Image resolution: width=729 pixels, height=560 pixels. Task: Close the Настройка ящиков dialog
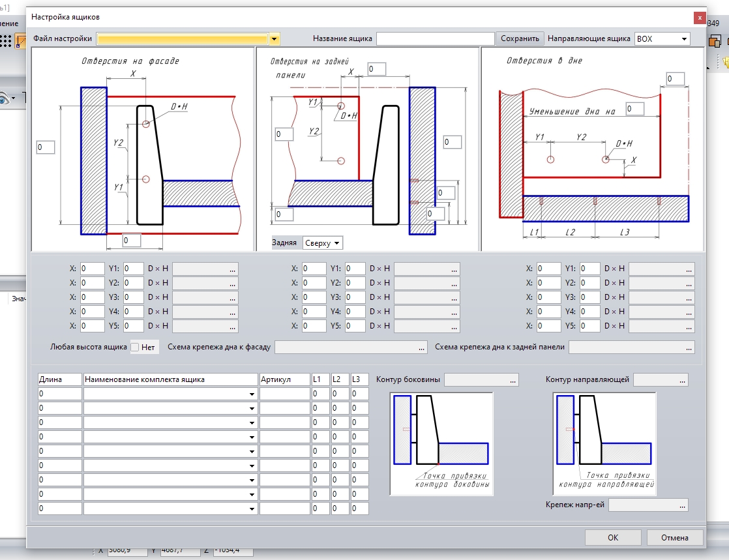[x=699, y=17]
